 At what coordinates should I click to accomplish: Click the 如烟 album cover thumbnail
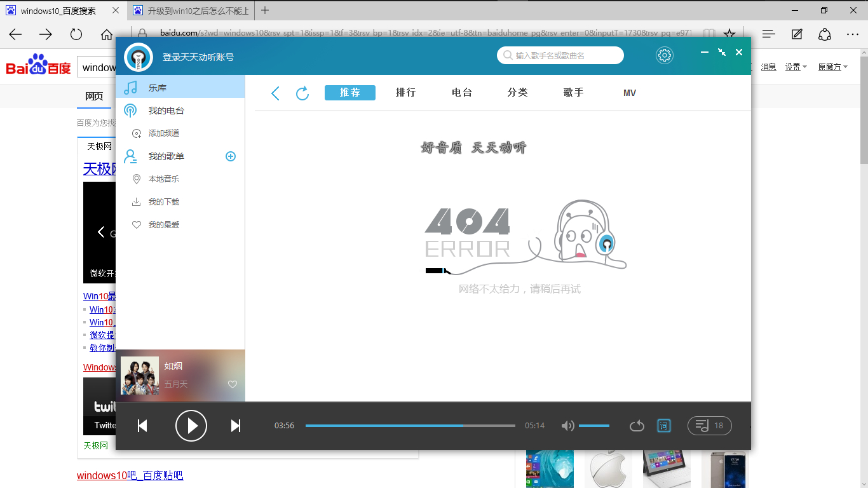point(140,376)
